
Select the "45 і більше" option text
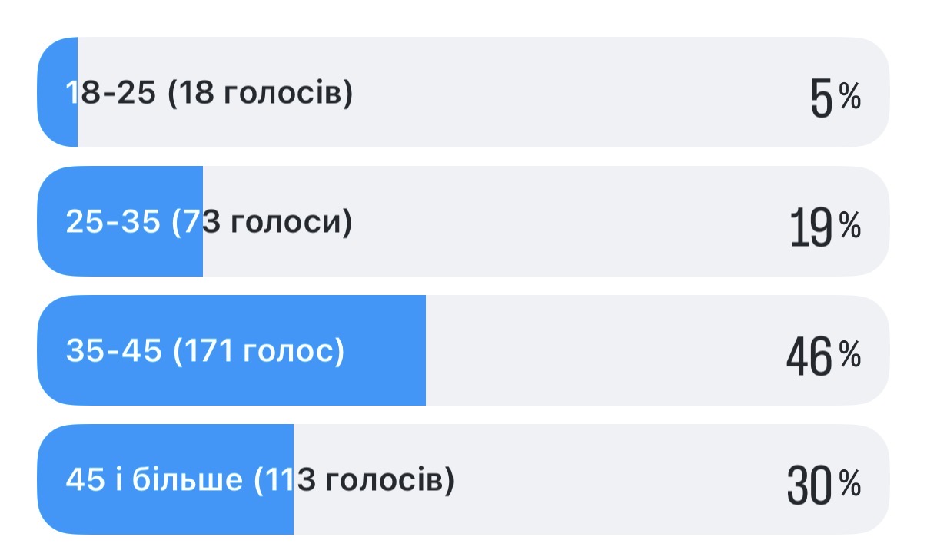pos(154,481)
